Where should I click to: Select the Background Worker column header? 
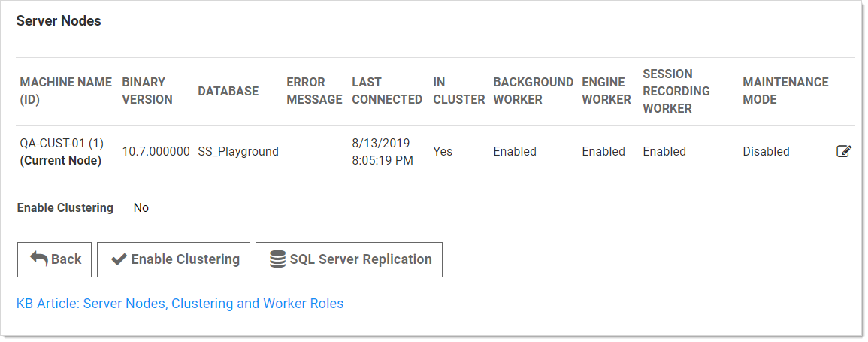[x=533, y=91]
